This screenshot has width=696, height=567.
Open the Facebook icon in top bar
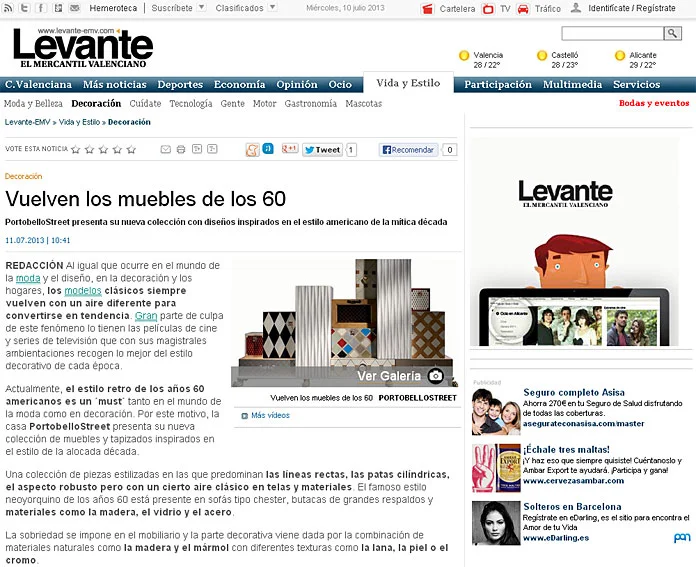click(x=41, y=8)
